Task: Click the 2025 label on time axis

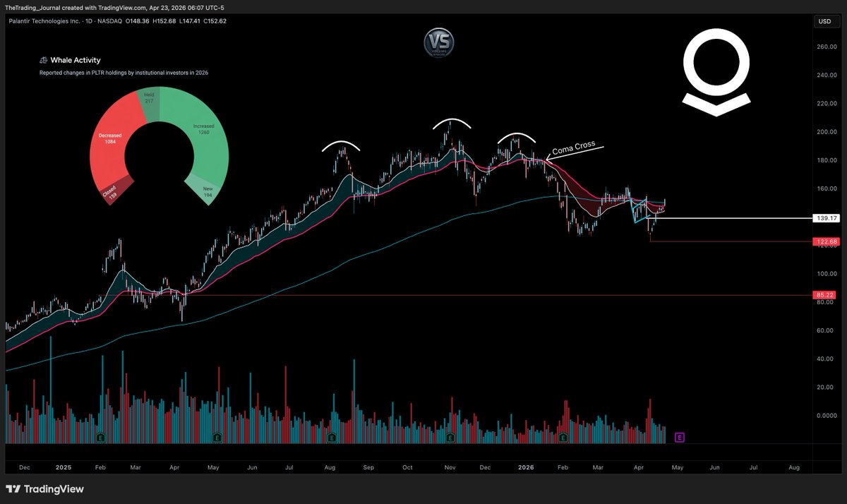Action: tap(64, 467)
